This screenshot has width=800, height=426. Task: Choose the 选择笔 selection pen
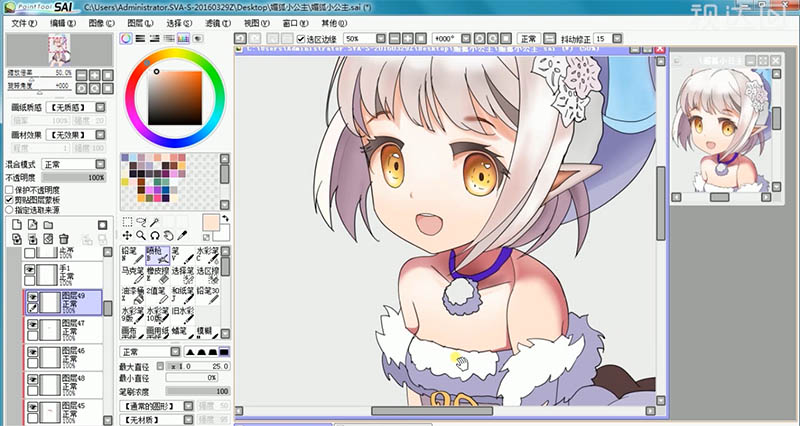click(183, 275)
